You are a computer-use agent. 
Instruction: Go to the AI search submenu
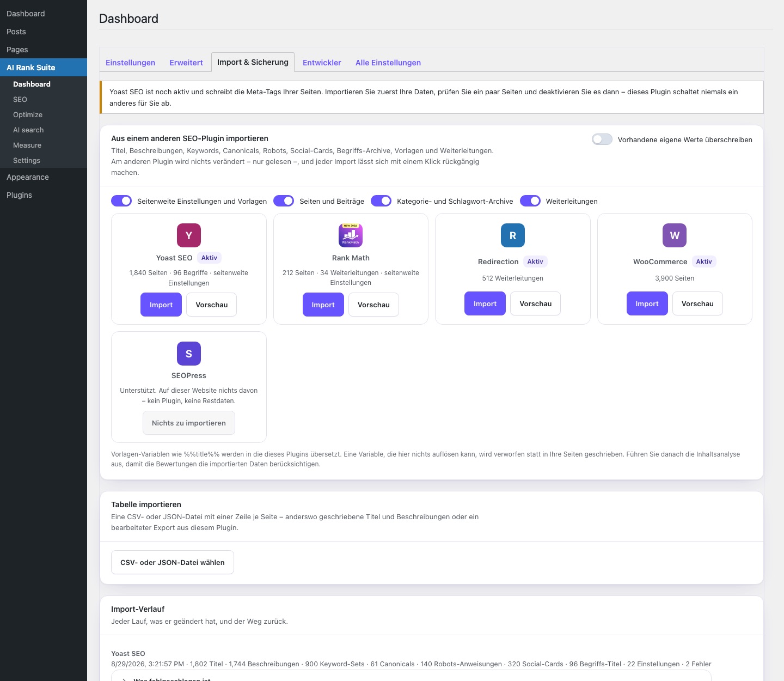(44, 130)
